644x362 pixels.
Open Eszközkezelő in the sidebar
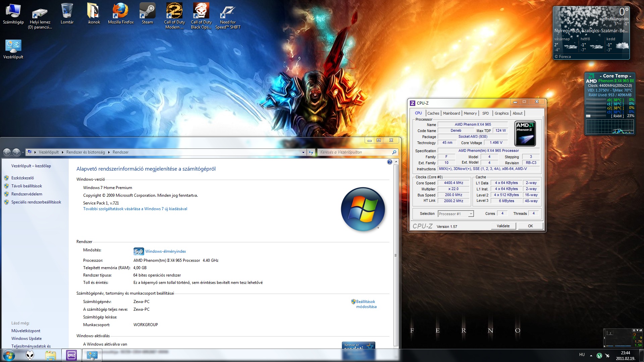point(22,178)
